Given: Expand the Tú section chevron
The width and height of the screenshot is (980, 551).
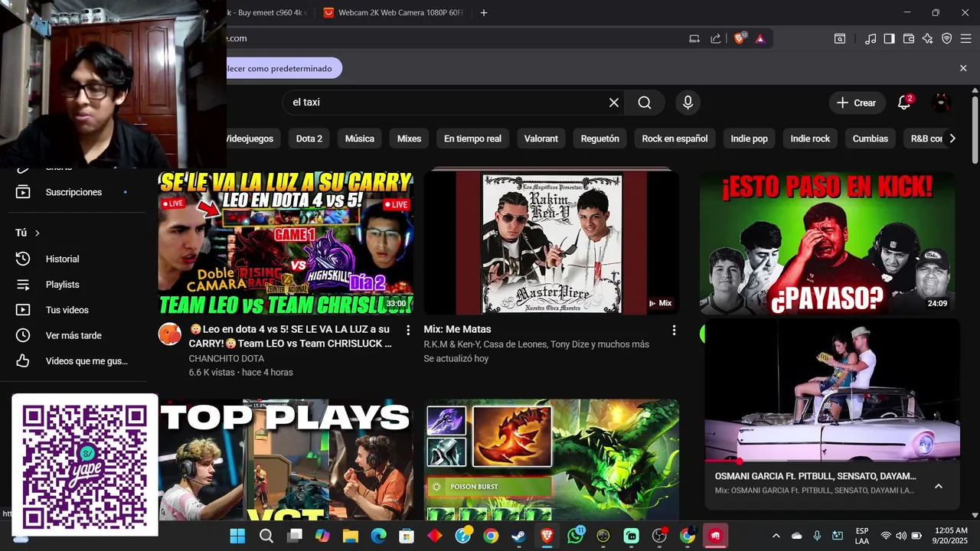Looking at the screenshot, I should coord(37,233).
